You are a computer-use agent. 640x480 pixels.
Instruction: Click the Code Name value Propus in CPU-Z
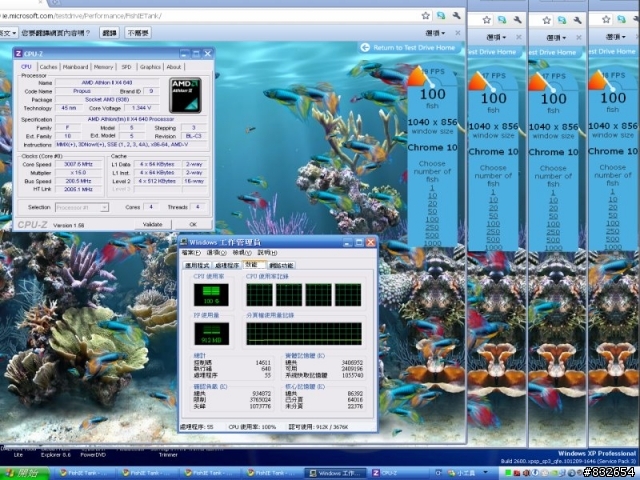[x=82, y=91]
